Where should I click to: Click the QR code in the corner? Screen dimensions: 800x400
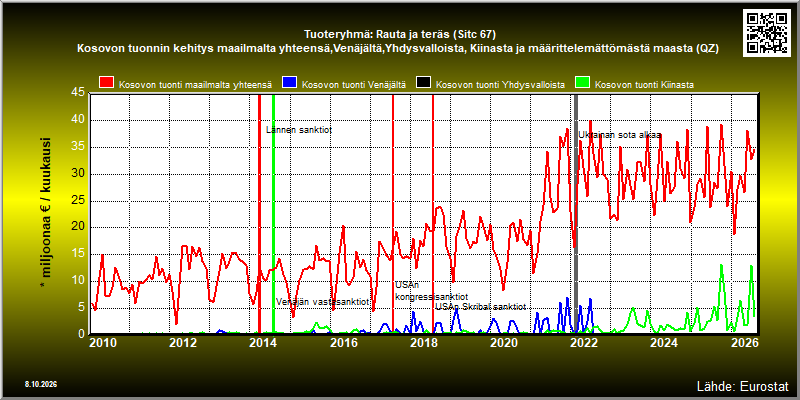(x=768, y=32)
